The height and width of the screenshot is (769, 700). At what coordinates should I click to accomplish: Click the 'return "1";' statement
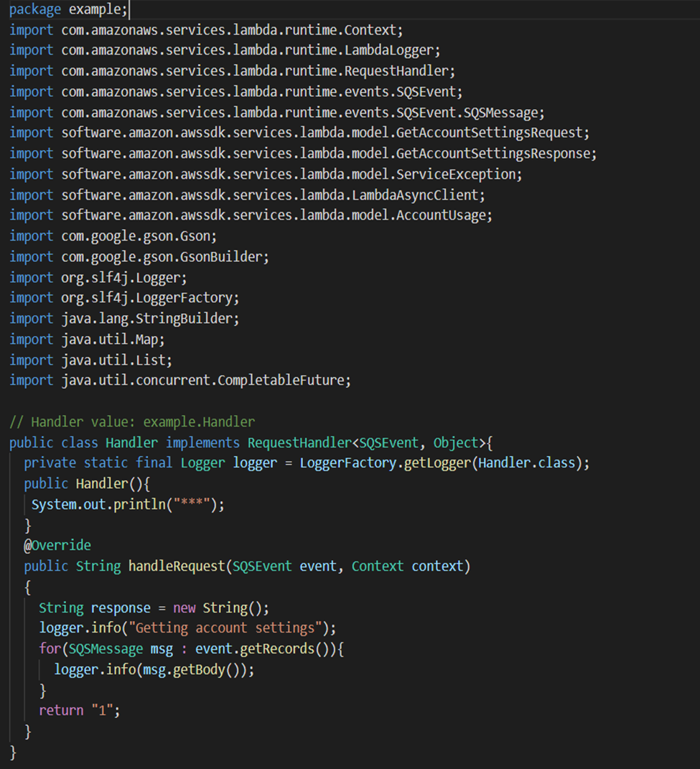(x=80, y=711)
